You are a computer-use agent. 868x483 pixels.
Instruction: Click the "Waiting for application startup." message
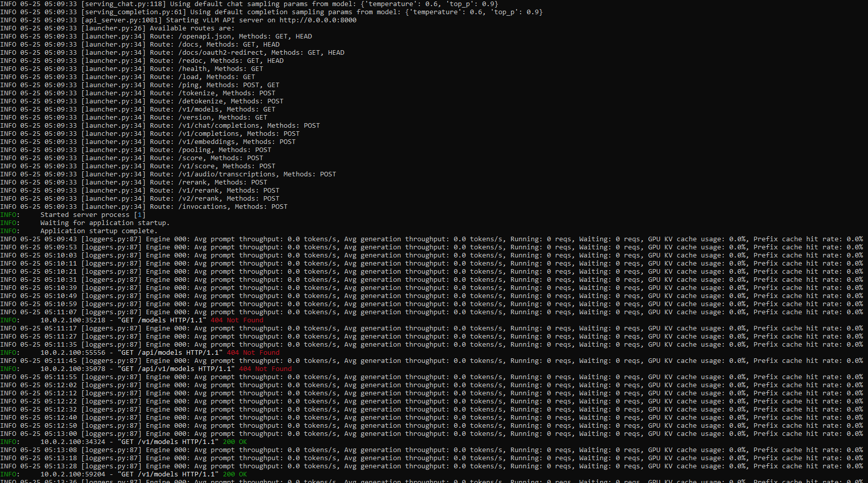[x=105, y=223]
